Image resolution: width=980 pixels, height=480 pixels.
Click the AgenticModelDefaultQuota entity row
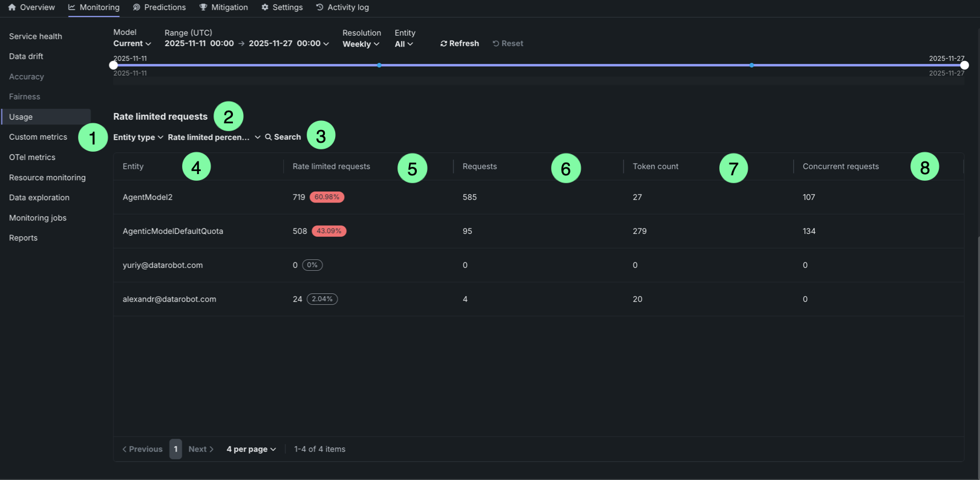point(538,231)
